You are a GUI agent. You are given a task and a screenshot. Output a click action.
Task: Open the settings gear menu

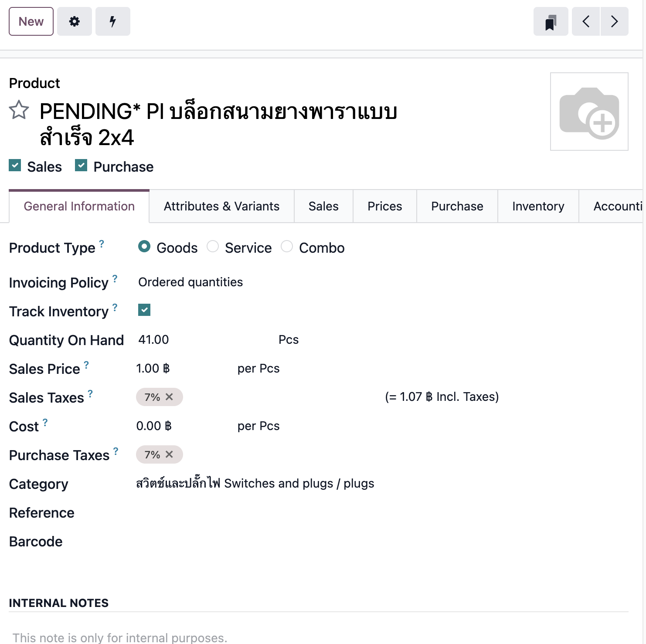pyautogui.click(x=74, y=21)
